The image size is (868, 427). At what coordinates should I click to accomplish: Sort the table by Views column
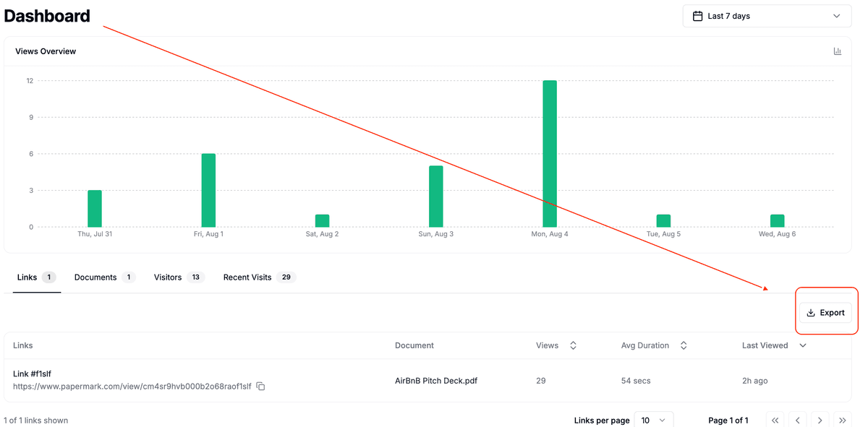[573, 345]
